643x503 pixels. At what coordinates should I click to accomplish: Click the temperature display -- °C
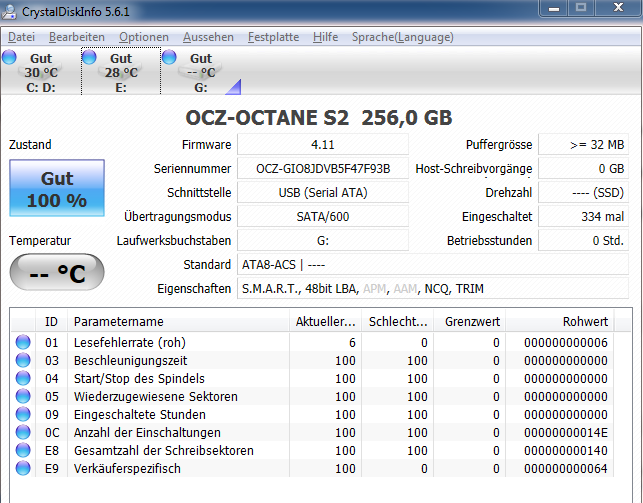tap(57, 272)
